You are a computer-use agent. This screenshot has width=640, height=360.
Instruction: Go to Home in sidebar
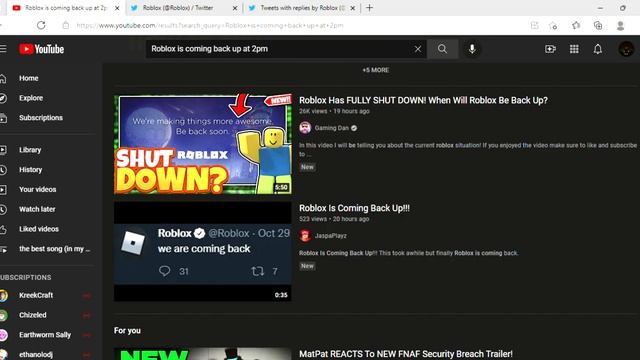29,78
